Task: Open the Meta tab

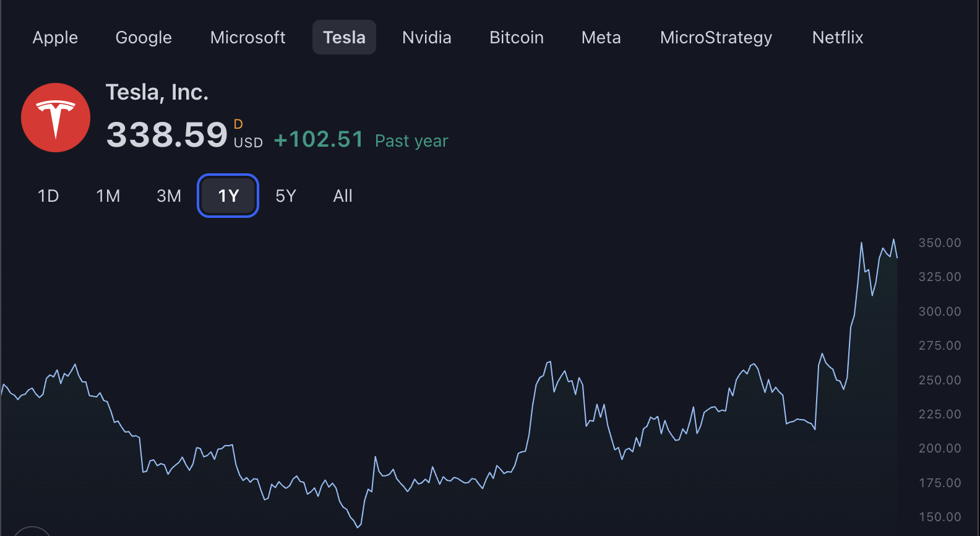Action: (x=601, y=37)
